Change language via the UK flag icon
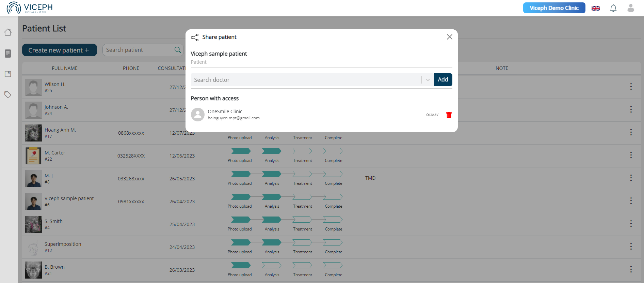Image resolution: width=644 pixels, height=283 pixels. (x=596, y=8)
